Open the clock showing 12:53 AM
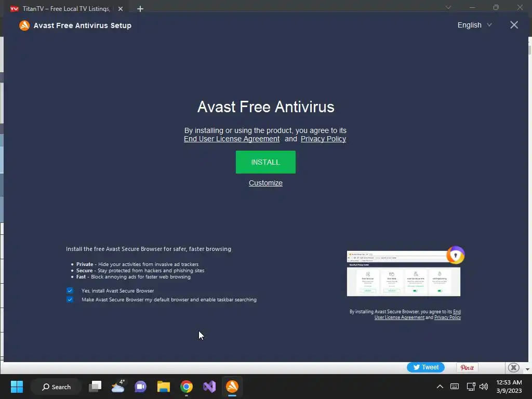This screenshot has width=532, height=399. pos(509,387)
